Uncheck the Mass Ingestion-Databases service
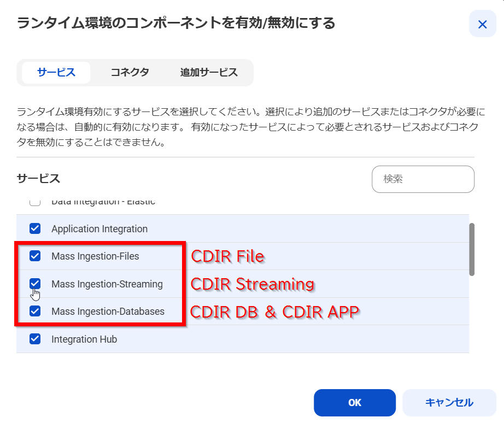This screenshot has height=423, width=504. click(x=35, y=312)
